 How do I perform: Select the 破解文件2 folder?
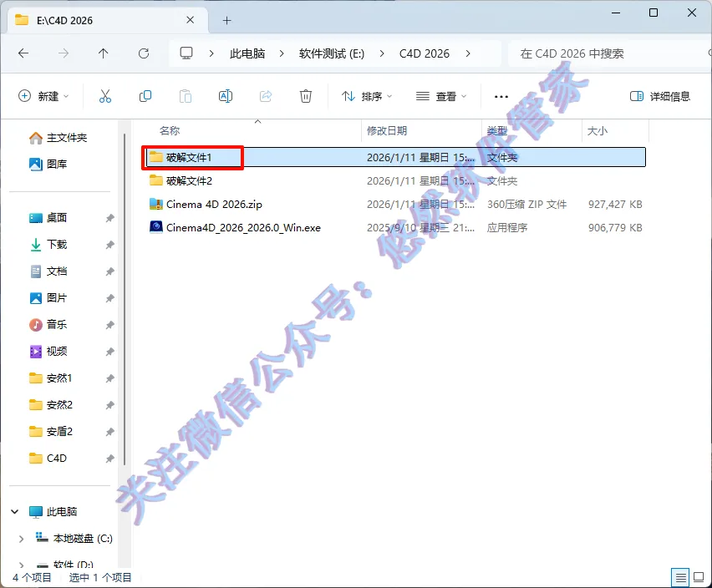tap(394, 180)
